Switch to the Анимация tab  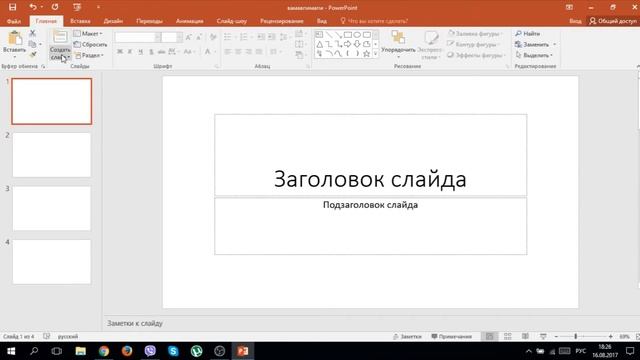click(189, 21)
